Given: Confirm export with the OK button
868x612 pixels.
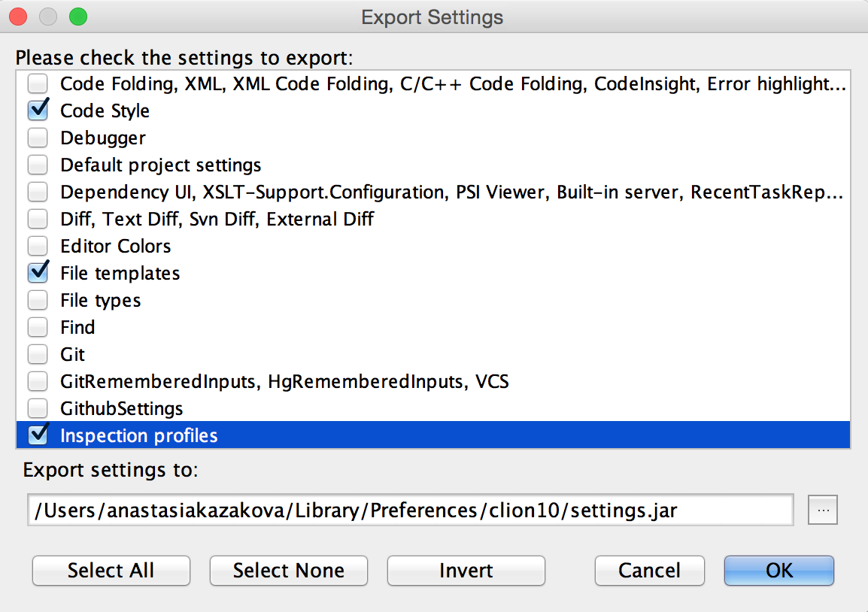Looking at the screenshot, I should pos(778,571).
